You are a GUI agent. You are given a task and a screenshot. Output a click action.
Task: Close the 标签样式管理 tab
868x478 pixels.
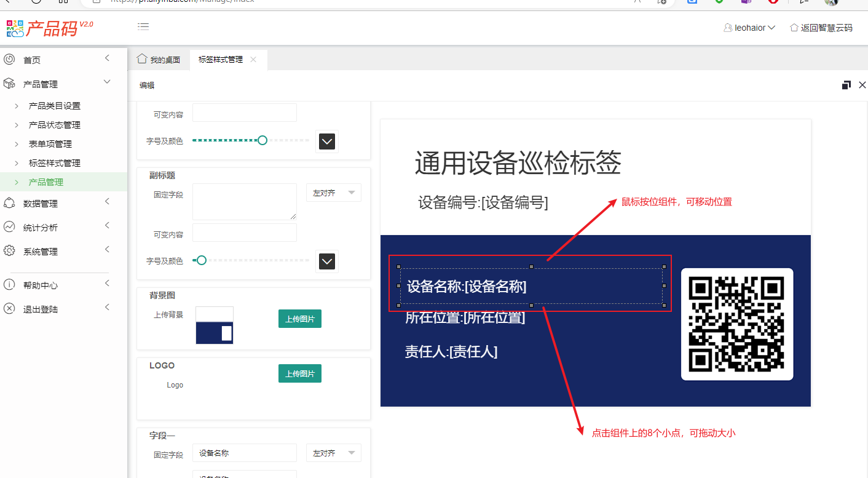253,60
